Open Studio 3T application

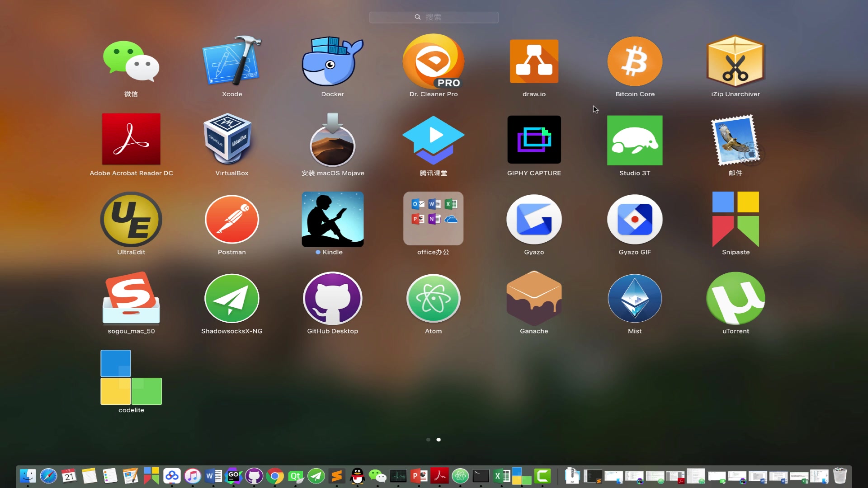(x=635, y=140)
